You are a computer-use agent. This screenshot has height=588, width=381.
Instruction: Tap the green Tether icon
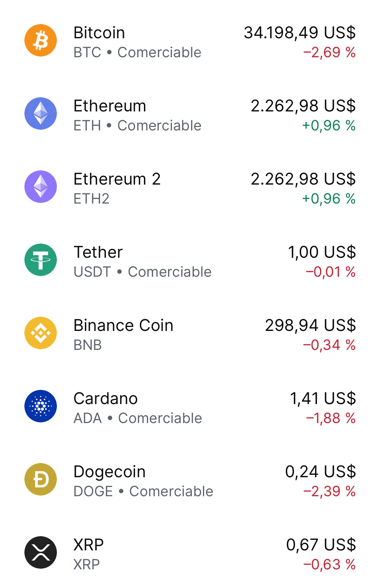point(41,260)
